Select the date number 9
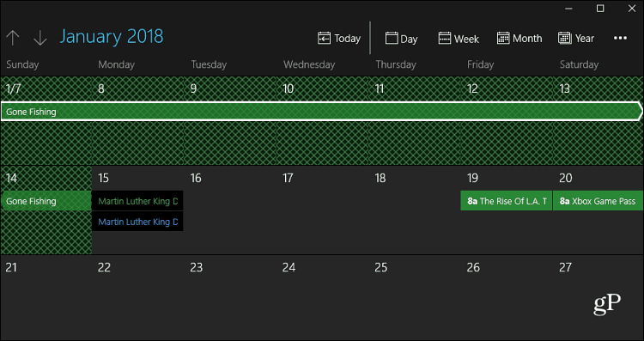 point(193,88)
